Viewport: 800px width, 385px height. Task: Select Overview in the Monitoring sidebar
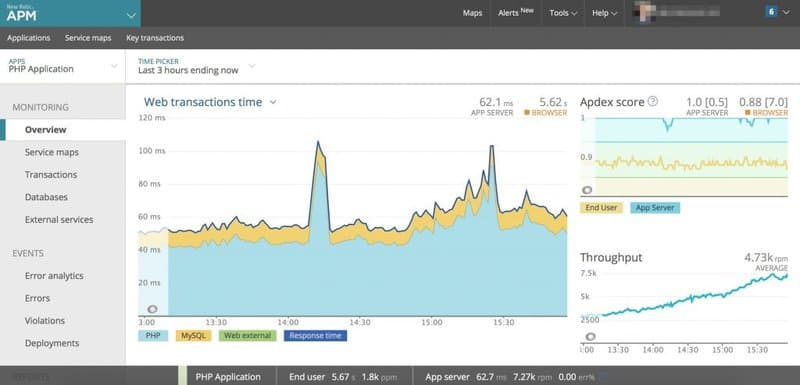click(63, 130)
